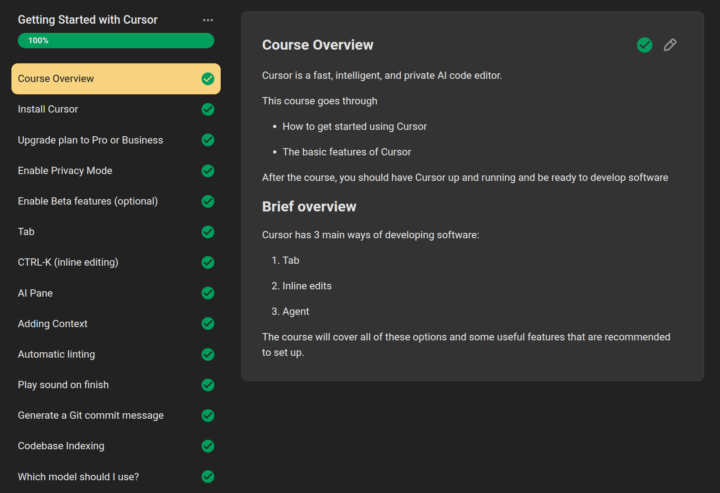Viewport: 720px width, 493px height.
Task: Click the 100% green progress bar
Action: (116, 40)
